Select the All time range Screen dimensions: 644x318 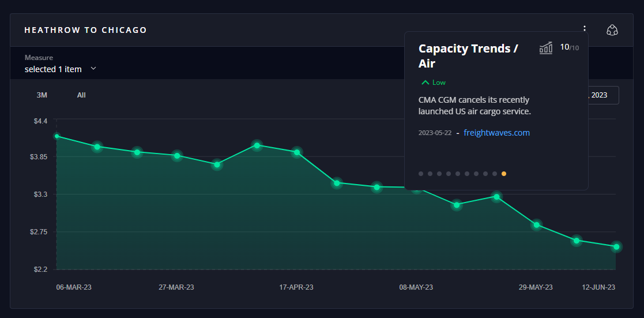81,95
